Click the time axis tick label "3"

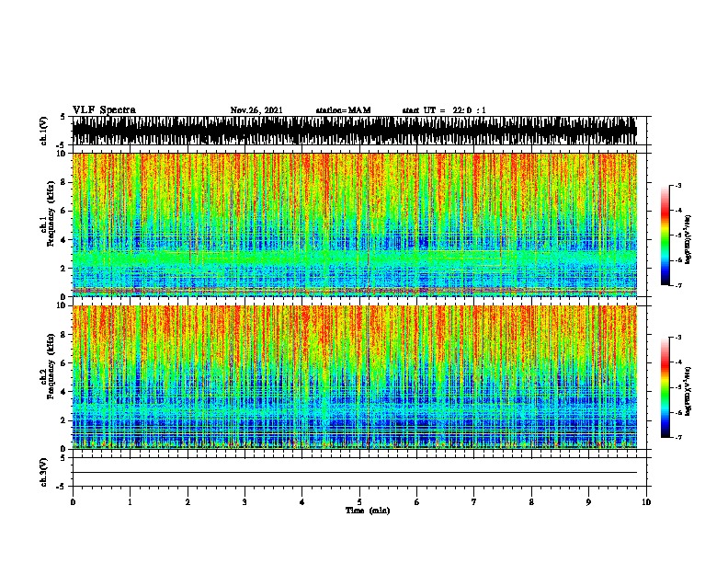pos(245,501)
